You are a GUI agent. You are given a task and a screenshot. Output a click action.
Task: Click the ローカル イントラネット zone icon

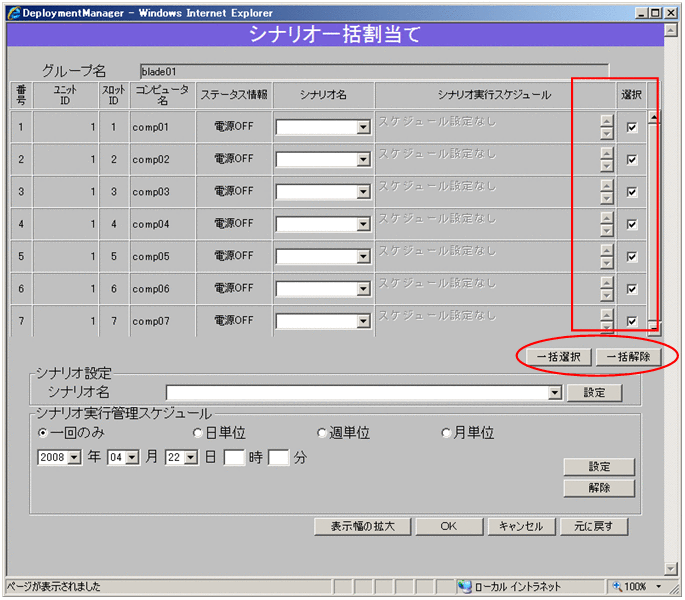click(x=464, y=586)
